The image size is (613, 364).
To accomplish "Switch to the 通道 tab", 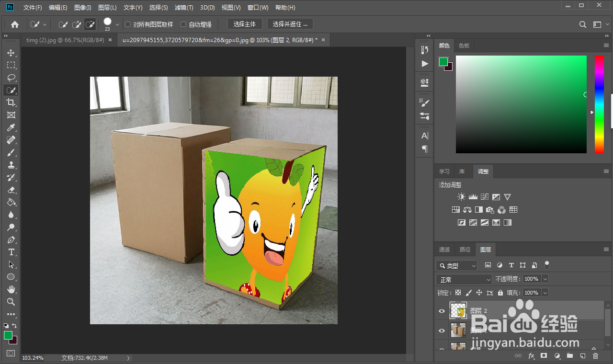I will (x=444, y=250).
